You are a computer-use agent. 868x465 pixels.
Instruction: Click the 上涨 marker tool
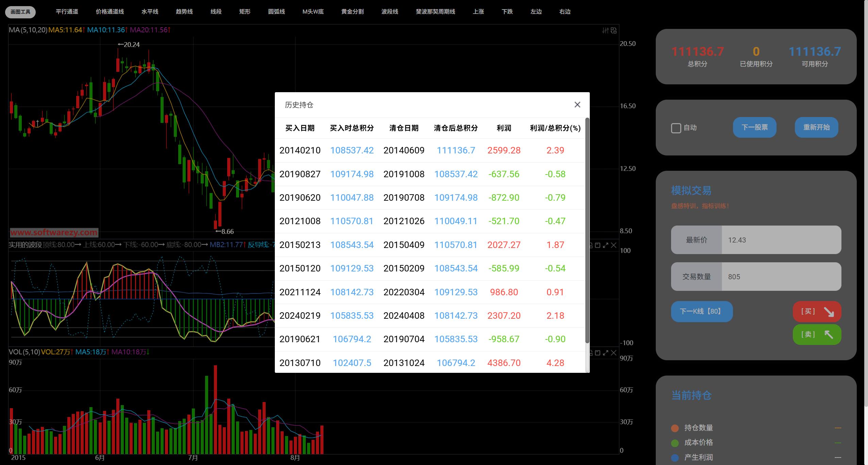[x=478, y=12]
